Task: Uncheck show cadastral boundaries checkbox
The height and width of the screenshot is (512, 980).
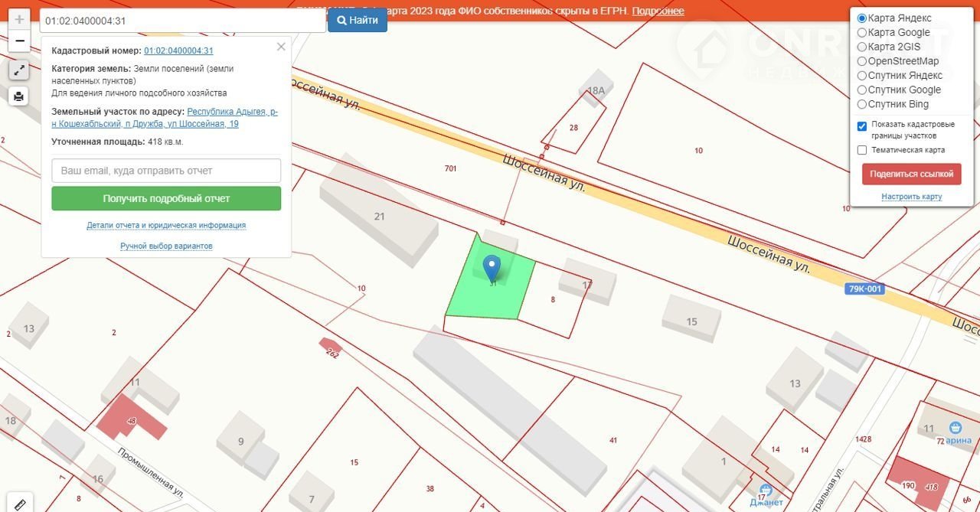Action: point(862,126)
